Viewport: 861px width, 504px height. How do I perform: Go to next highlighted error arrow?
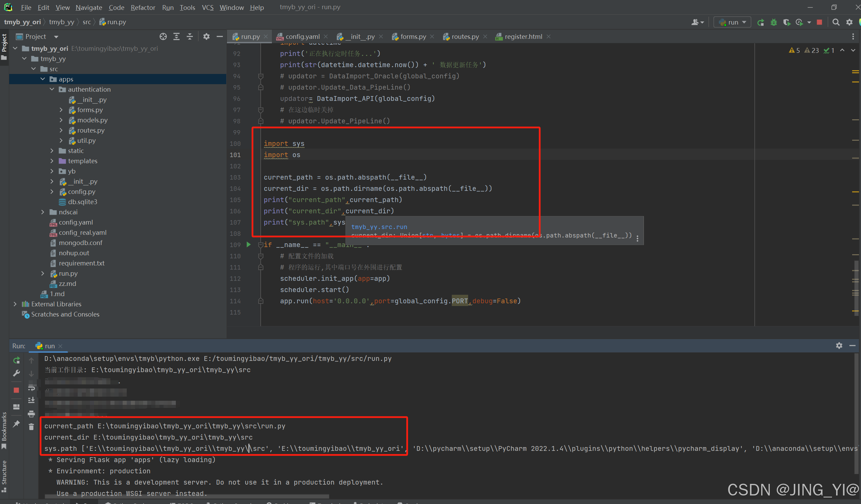pyautogui.click(x=853, y=50)
